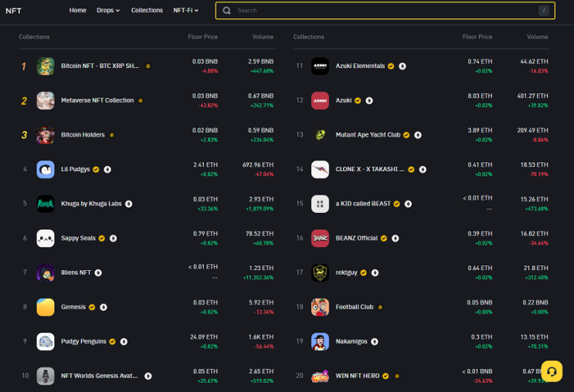
Task: Click the 8liens NFT thumbnail
Action: (x=46, y=273)
